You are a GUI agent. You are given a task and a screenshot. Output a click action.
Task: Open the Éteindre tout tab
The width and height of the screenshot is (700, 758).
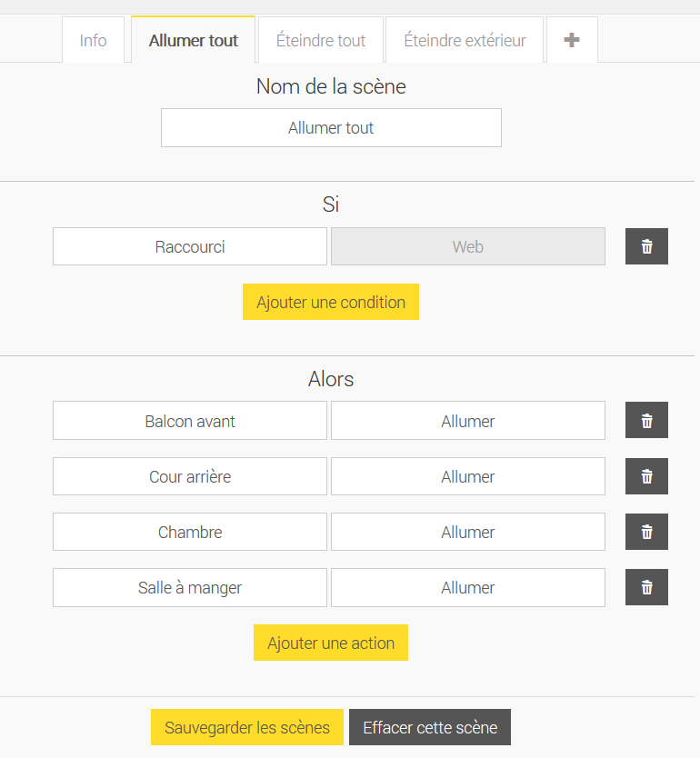pyautogui.click(x=321, y=40)
